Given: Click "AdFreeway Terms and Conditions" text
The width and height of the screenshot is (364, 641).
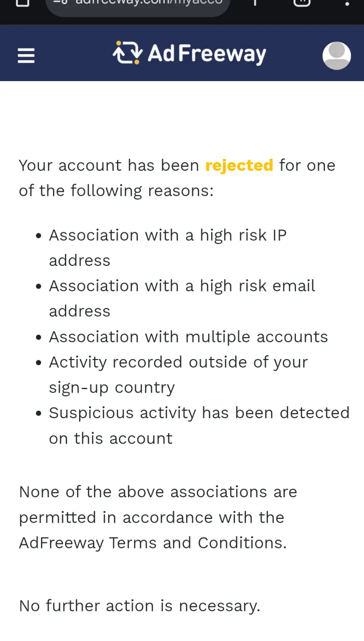Looking at the screenshot, I should [x=153, y=543].
